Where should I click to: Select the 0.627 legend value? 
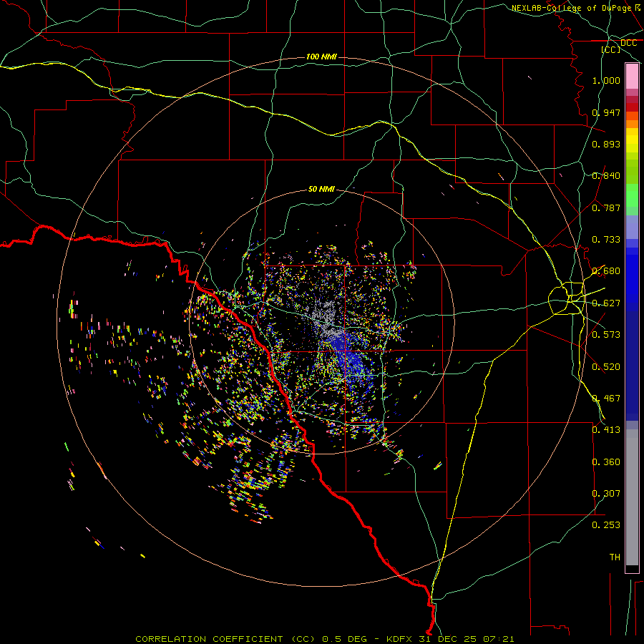click(606, 303)
